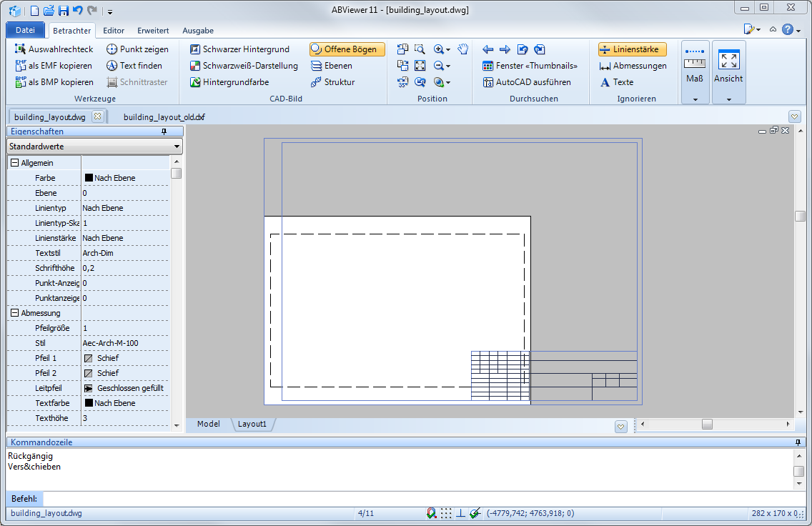Click the Farbe black color swatch
Viewport: 812px width, 526px height.
[89, 178]
